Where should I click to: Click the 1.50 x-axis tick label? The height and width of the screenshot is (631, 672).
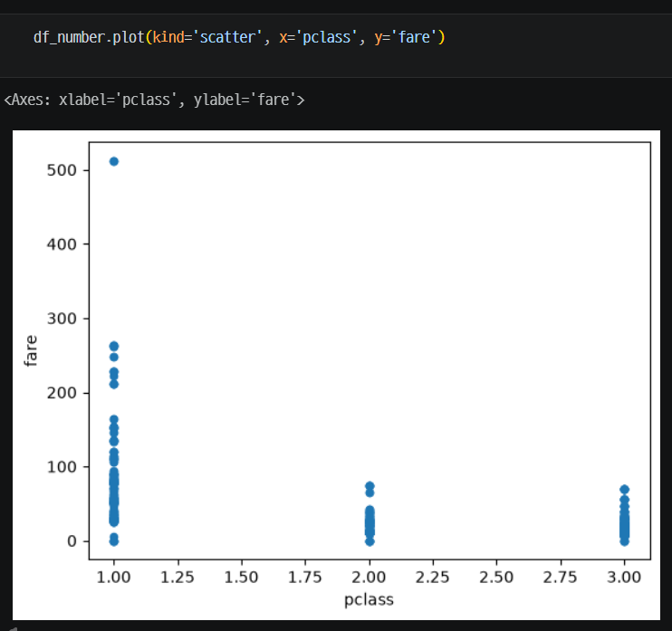point(241,578)
